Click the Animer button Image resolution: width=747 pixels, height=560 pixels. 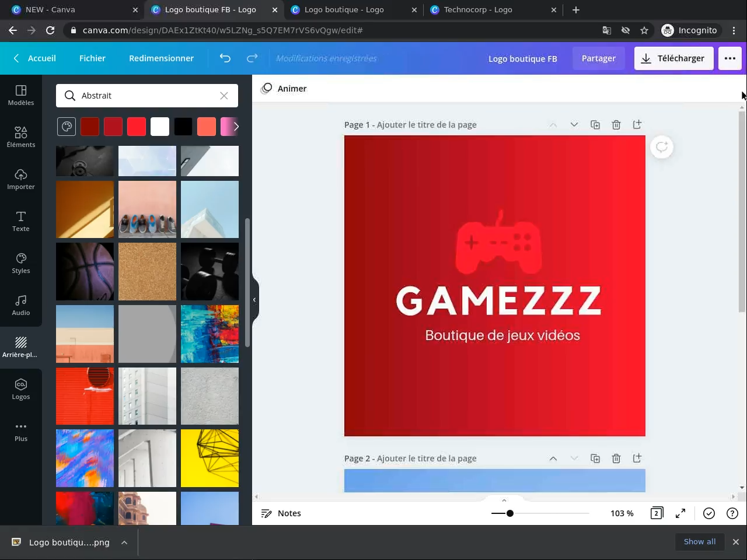[x=284, y=89]
